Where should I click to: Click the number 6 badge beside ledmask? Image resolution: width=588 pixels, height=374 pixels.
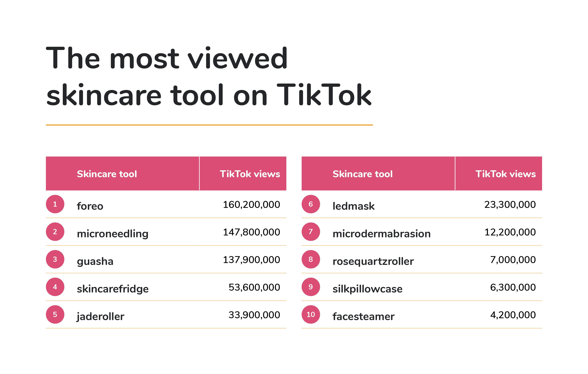(311, 204)
